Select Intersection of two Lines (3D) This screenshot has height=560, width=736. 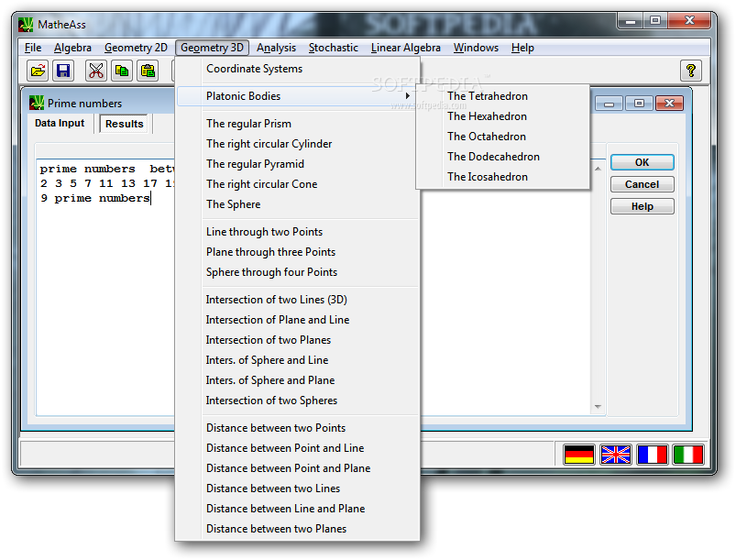click(298, 300)
